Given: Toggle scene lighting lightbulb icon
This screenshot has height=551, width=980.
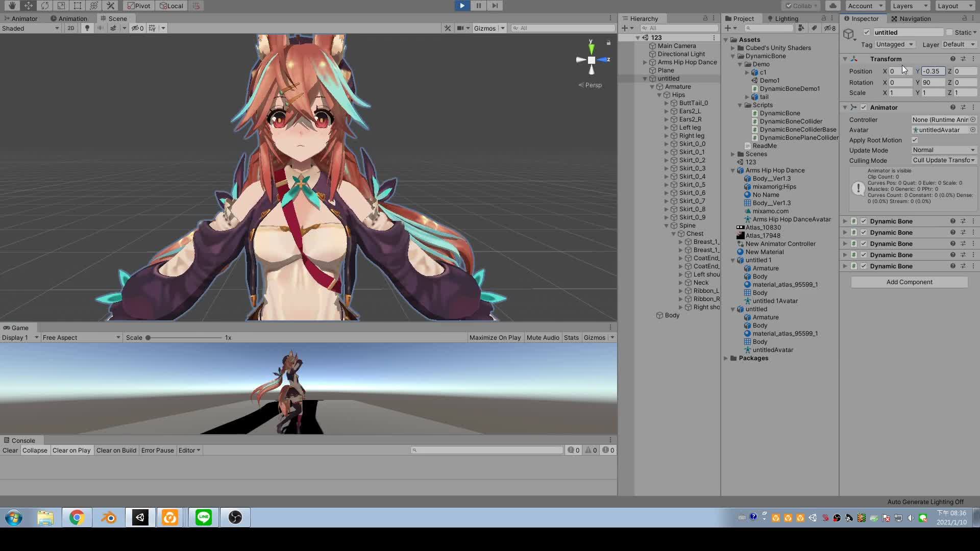Looking at the screenshot, I should 87,28.
